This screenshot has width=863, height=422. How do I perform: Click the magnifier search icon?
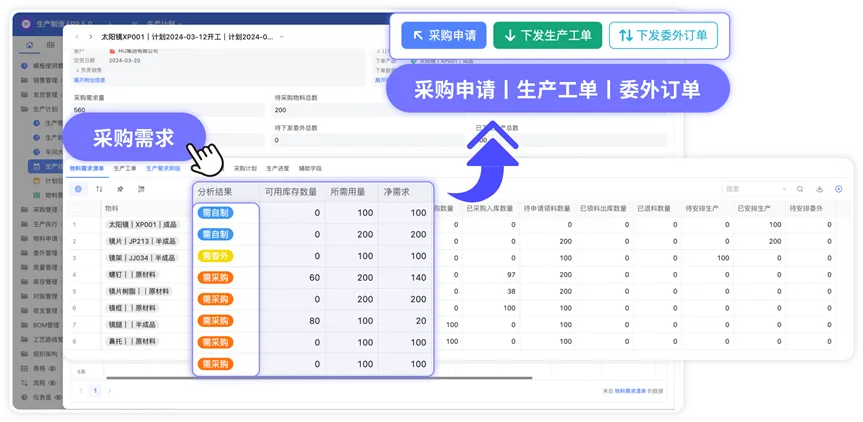point(800,189)
